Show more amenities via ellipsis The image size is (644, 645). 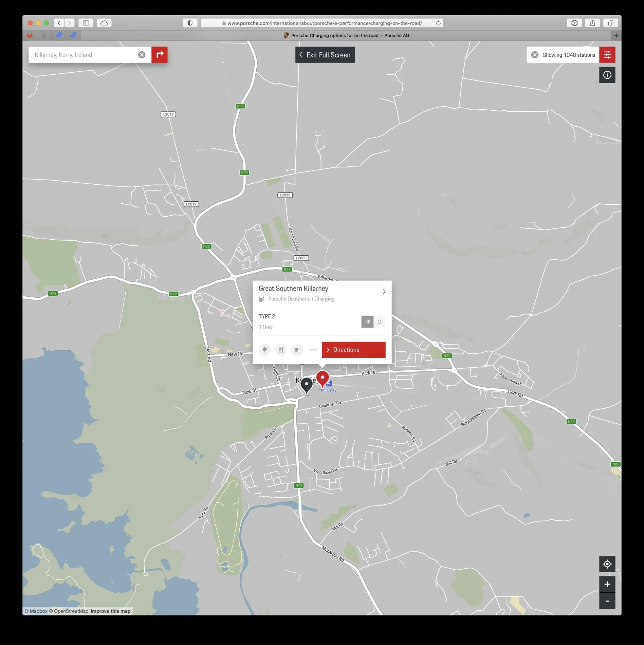click(313, 350)
